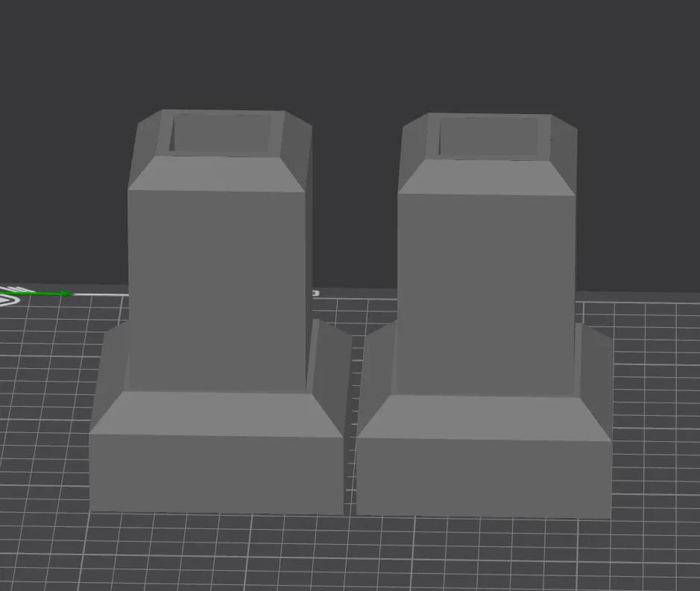The width and height of the screenshot is (700, 591).
Task: Click the lower sloped bevel on the right model
Action: coord(483,417)
